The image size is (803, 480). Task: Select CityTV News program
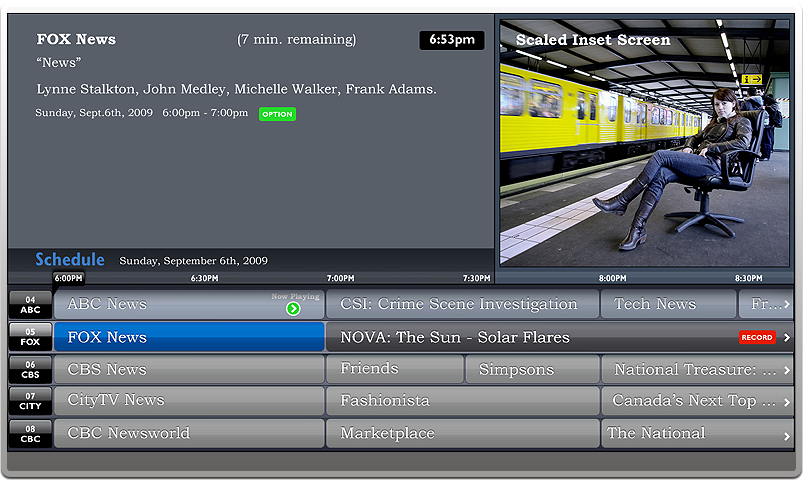tap(189, 401)
